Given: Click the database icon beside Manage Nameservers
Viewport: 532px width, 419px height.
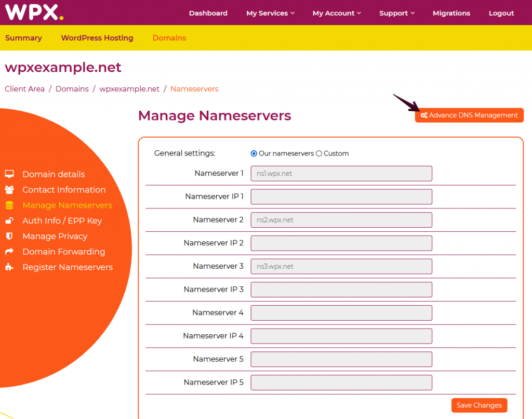Looking at the screenshot, I should pos(9,205).
